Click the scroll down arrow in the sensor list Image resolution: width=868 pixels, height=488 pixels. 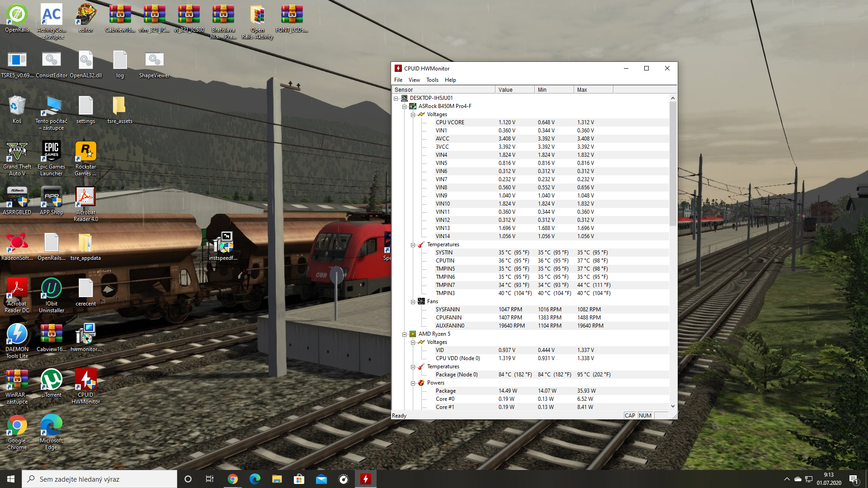pos(673,406)
